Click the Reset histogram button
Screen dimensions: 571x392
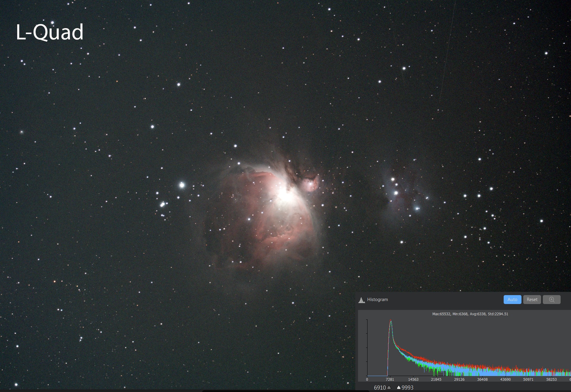532,300
